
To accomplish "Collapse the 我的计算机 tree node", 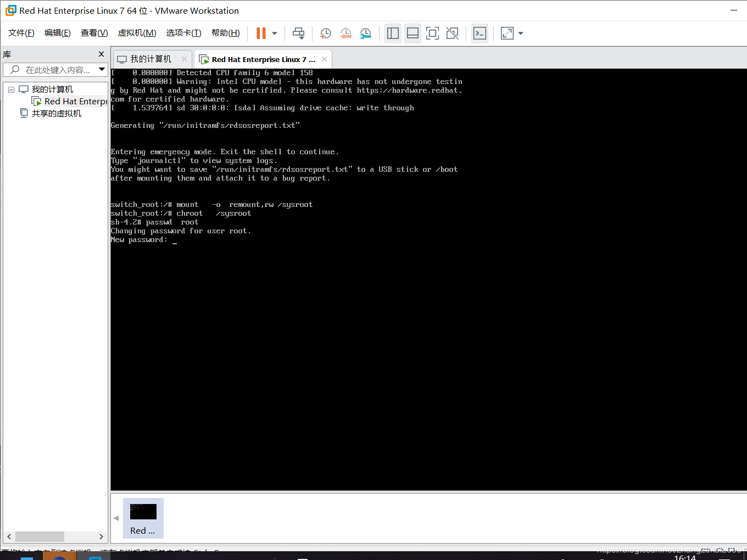I will pos(11,89).
